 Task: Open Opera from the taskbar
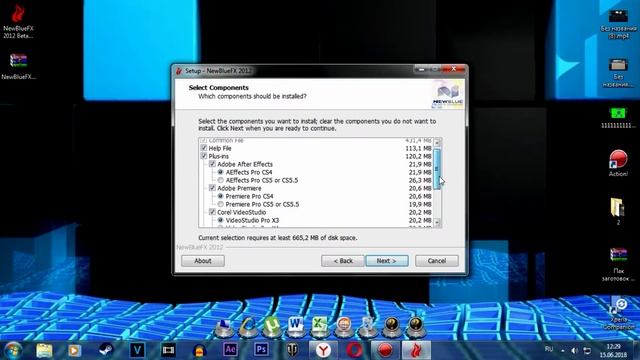354,350
